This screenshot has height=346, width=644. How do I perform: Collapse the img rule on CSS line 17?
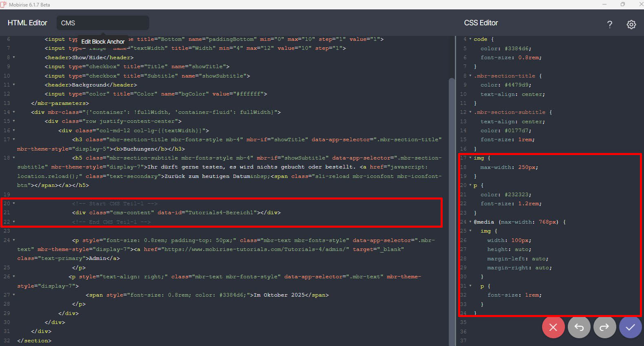pos(470,158)
